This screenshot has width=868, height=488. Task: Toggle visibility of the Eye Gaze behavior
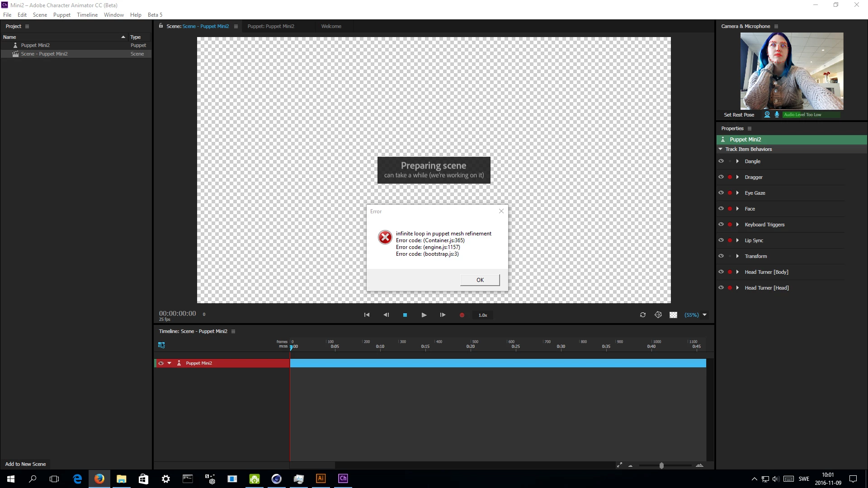(721, 192)
